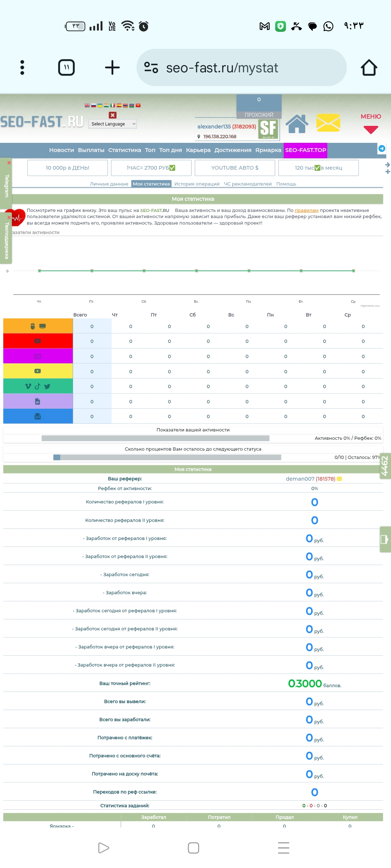Click the right arrow beside ad banners
391x868 pixels.
[387, 165]
